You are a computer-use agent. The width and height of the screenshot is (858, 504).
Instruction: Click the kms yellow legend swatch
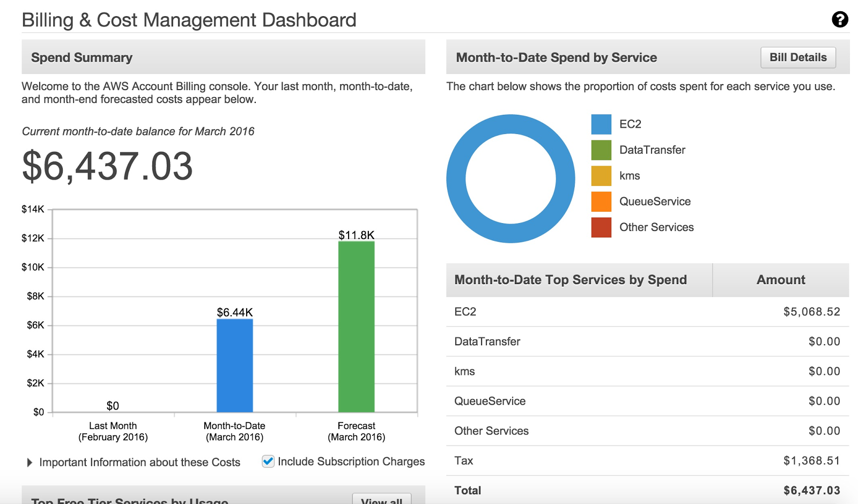[x=601, y=176]
